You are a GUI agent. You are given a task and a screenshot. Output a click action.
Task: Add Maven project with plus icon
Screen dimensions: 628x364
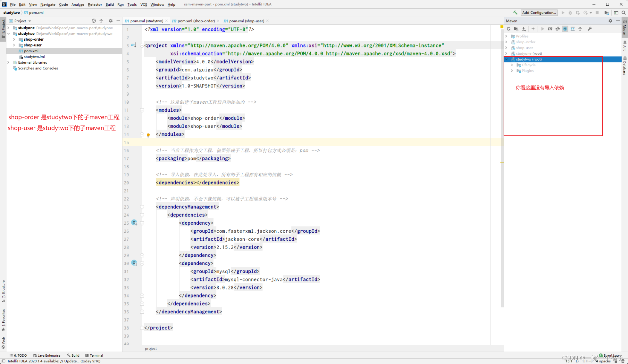533,29
